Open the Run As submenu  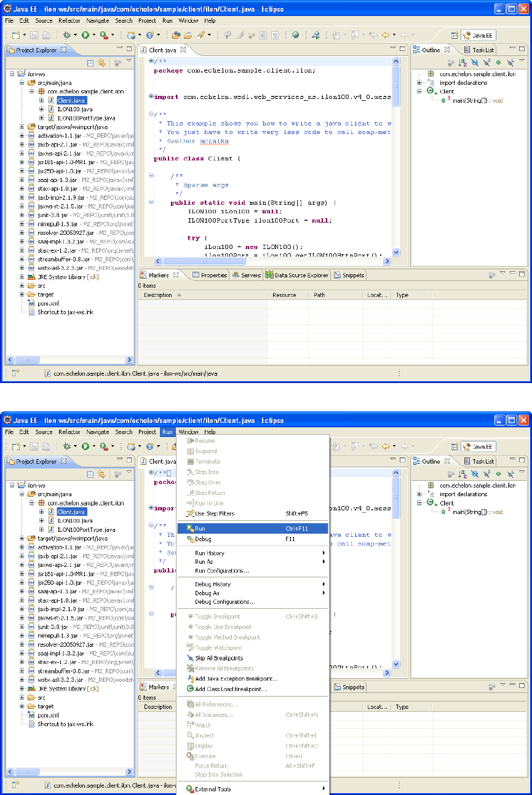tap(253, 562)
